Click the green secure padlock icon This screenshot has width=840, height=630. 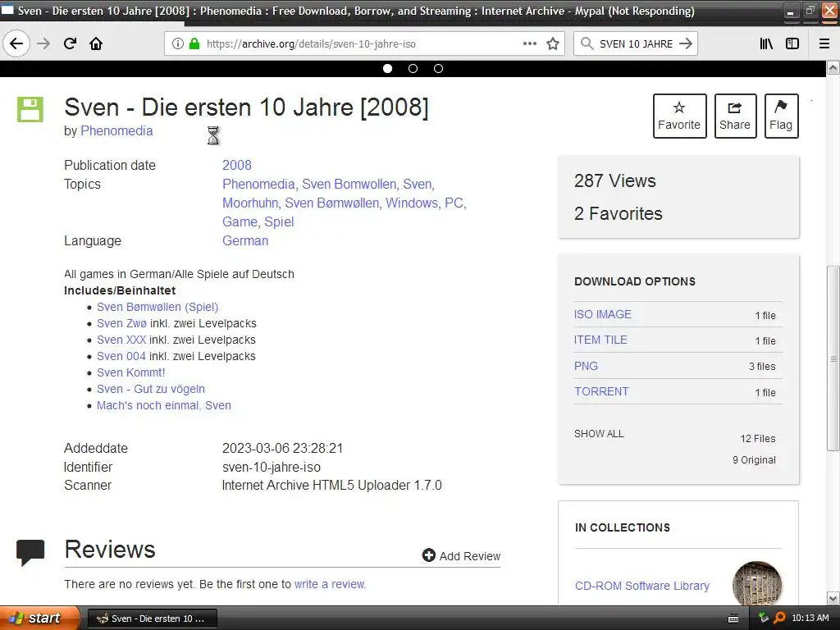pos(194,43)
